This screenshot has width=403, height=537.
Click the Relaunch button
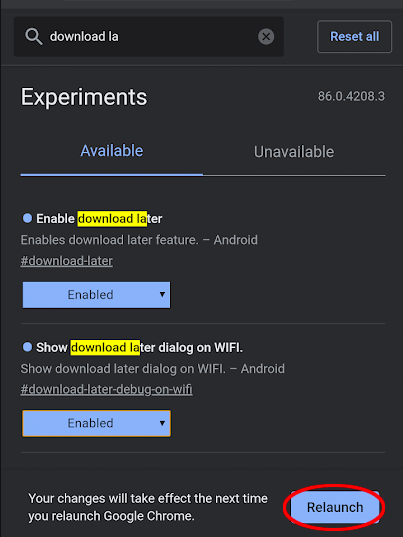coord(335,507)
